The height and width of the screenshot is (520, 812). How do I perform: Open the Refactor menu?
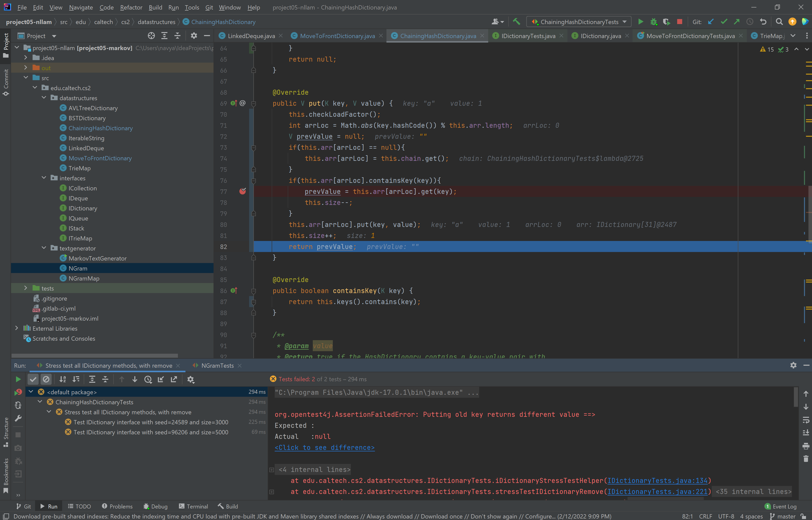[131, 7]
